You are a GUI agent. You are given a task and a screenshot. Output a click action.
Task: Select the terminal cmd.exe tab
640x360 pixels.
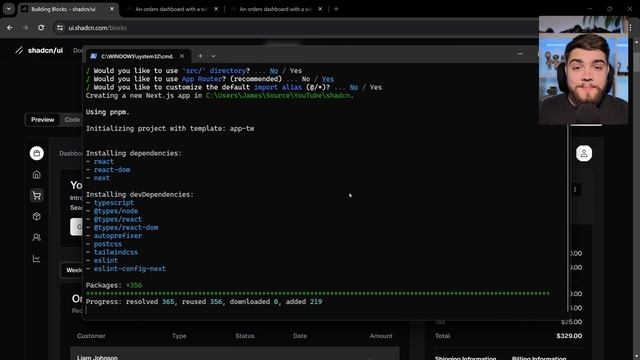pyautogui.click(x=137, y=56)
